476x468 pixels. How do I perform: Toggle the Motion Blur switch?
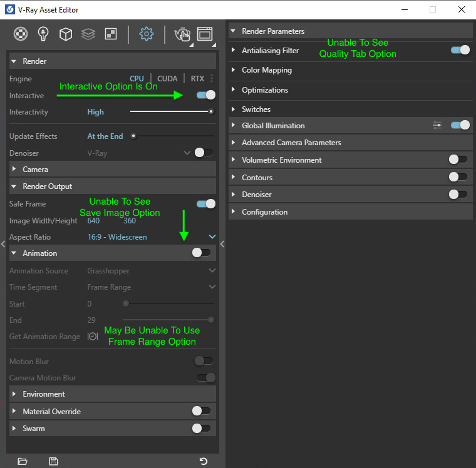[x=204, y=361]
